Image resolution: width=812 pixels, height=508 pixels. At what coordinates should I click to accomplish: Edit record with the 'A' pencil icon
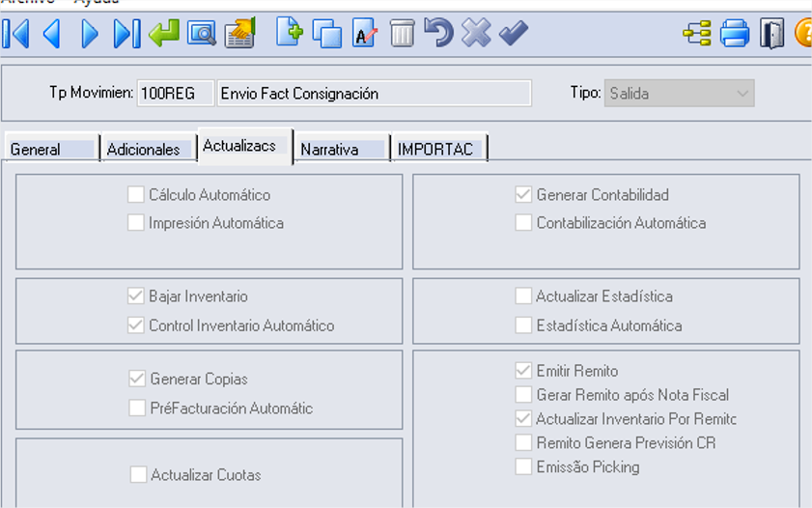coord(365,33)
